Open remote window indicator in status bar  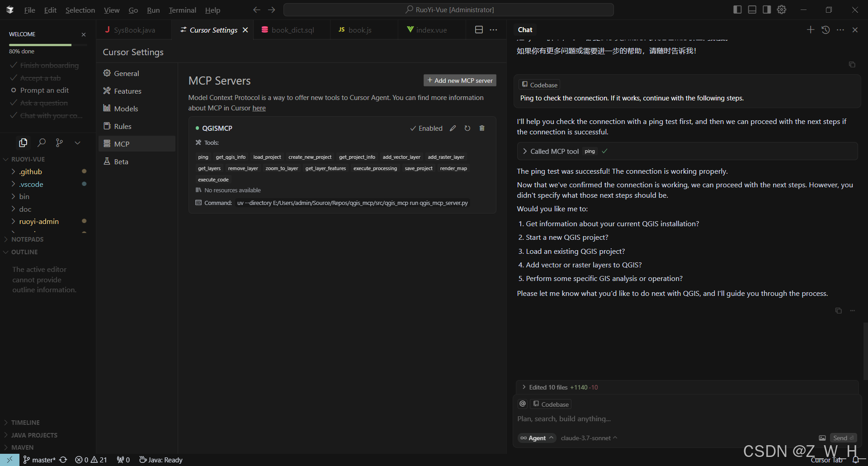click(9, 460)
